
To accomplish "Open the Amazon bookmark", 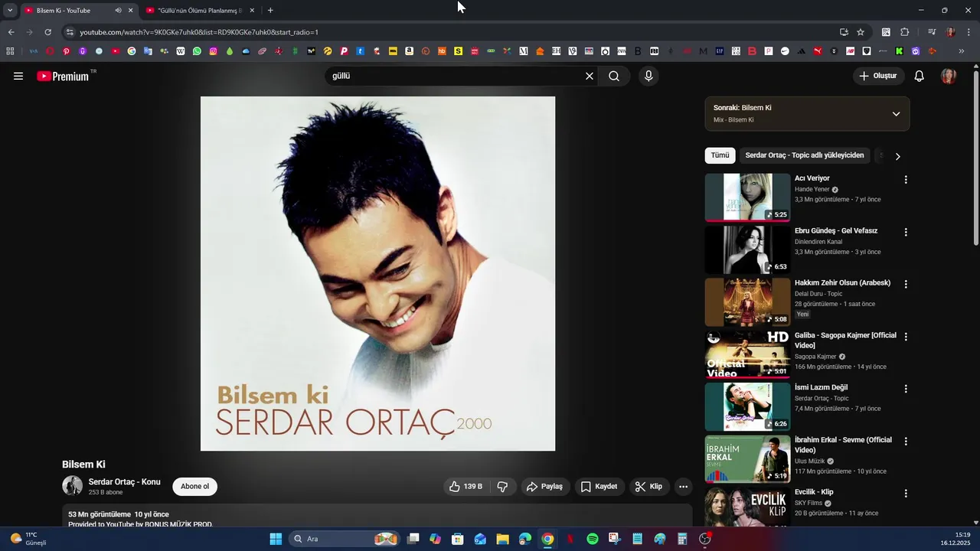I will (x=410, y=51).
